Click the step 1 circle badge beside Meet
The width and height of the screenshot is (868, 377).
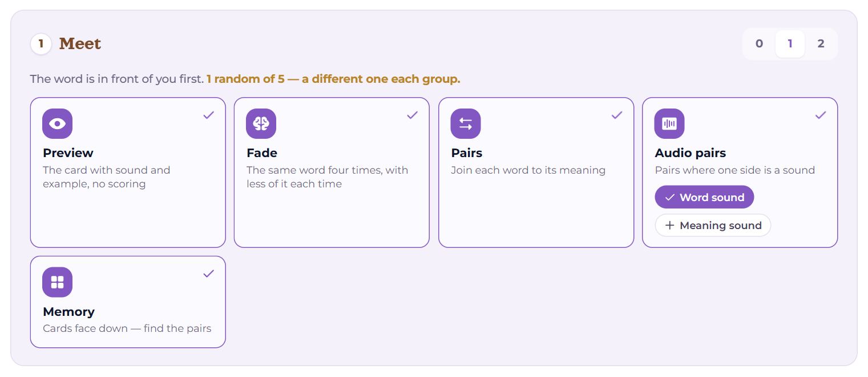41,44
